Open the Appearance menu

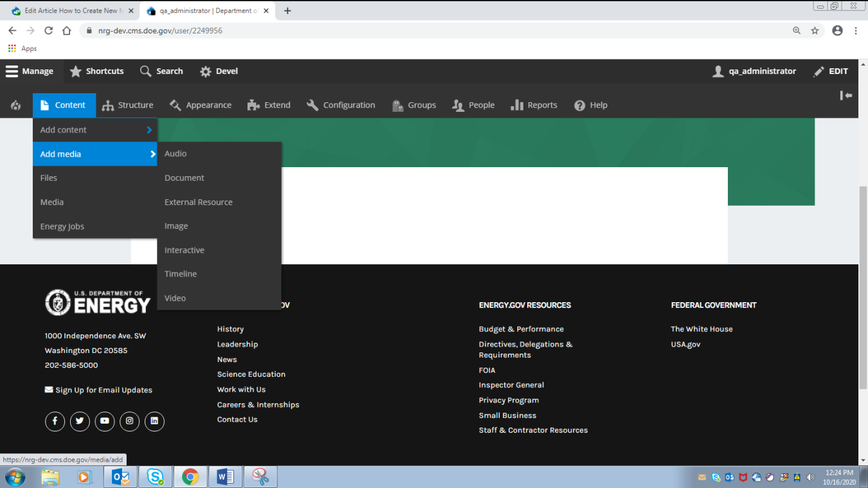[x=201, y=105]
